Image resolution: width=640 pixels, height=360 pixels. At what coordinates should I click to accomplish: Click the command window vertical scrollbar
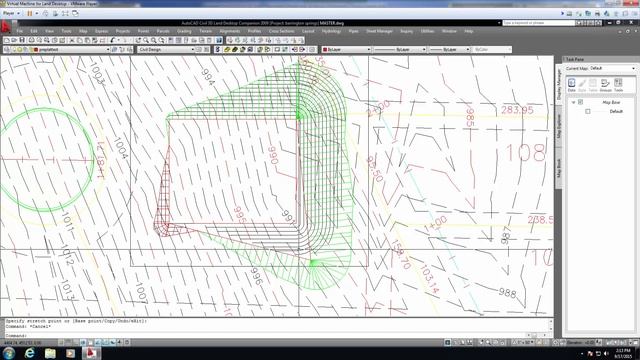pyautogui.click(x=551, y=325)
